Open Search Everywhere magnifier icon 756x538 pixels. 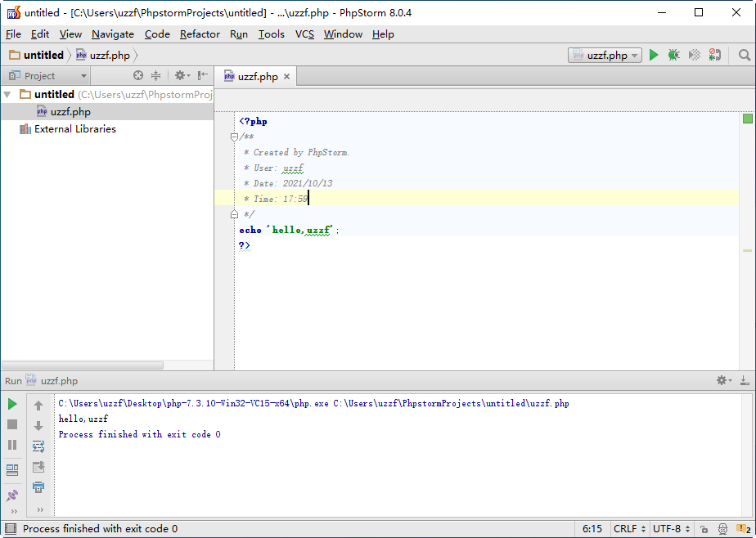[745, 55]
